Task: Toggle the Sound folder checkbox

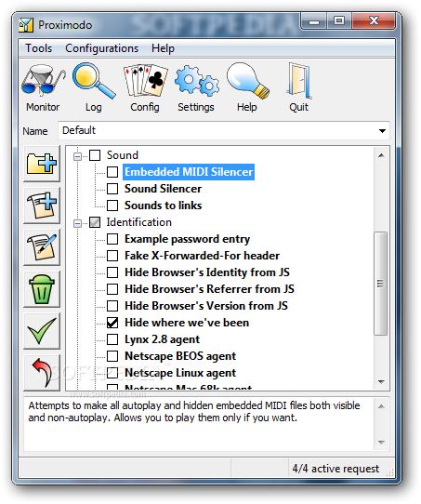Action: (95, 155)
